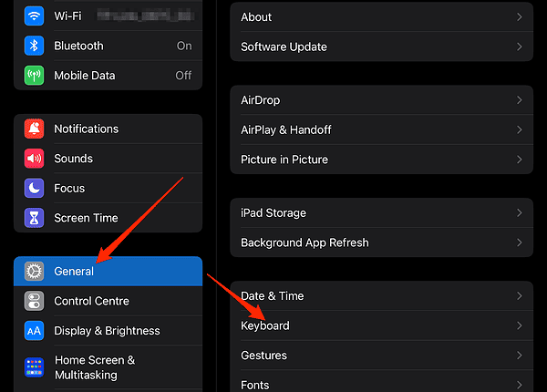Open Notifications via the bell icon
The image size is (547, 392).
click(35, 129)
